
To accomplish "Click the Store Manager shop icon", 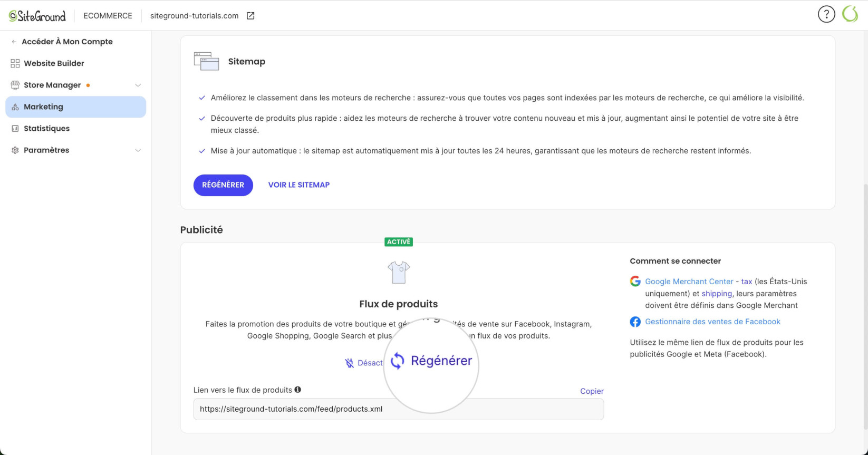I will 15,85.
